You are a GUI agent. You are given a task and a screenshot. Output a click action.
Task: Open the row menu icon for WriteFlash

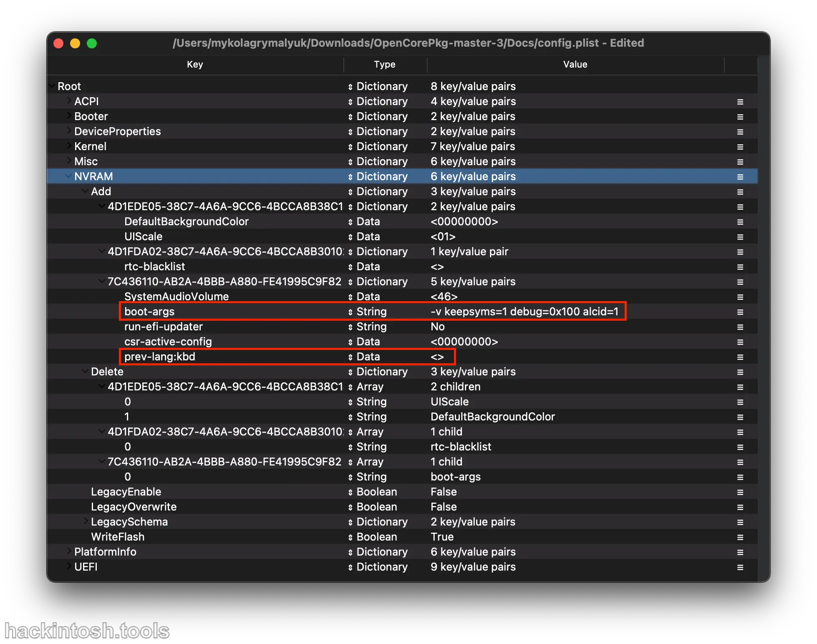pos(740,537)
